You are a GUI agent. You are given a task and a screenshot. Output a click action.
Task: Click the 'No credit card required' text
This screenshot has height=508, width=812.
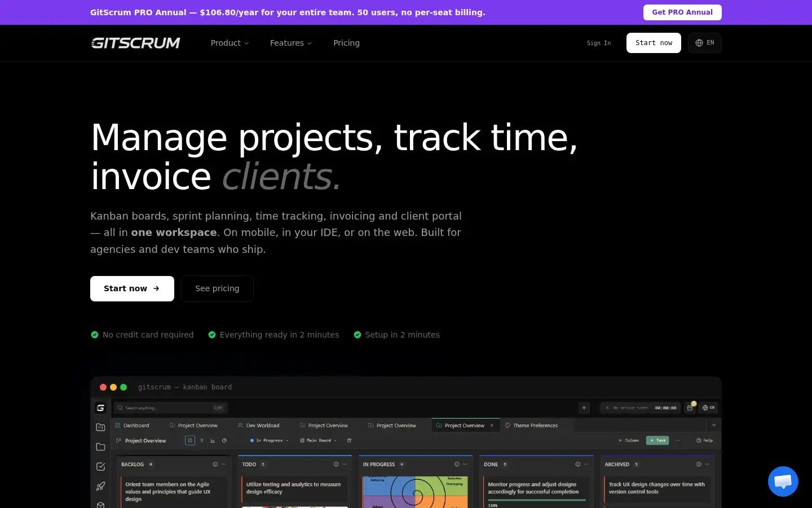(x=148, y=335)
